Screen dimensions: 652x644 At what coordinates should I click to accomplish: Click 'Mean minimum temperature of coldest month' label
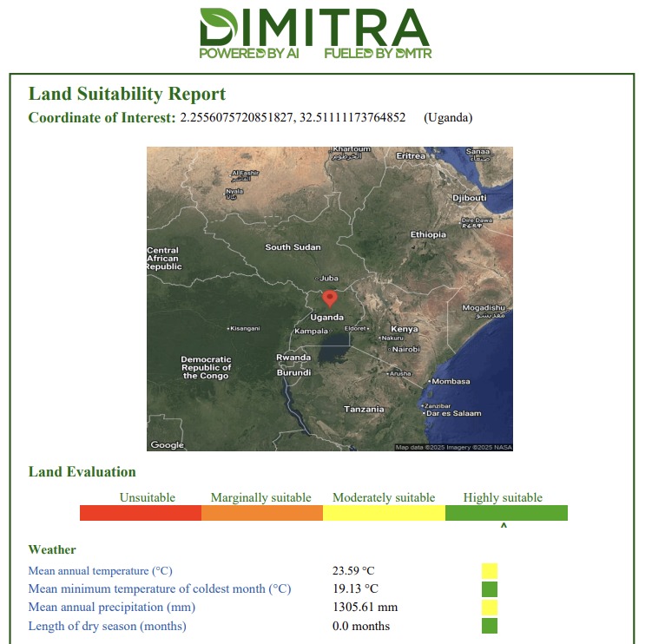160,589
